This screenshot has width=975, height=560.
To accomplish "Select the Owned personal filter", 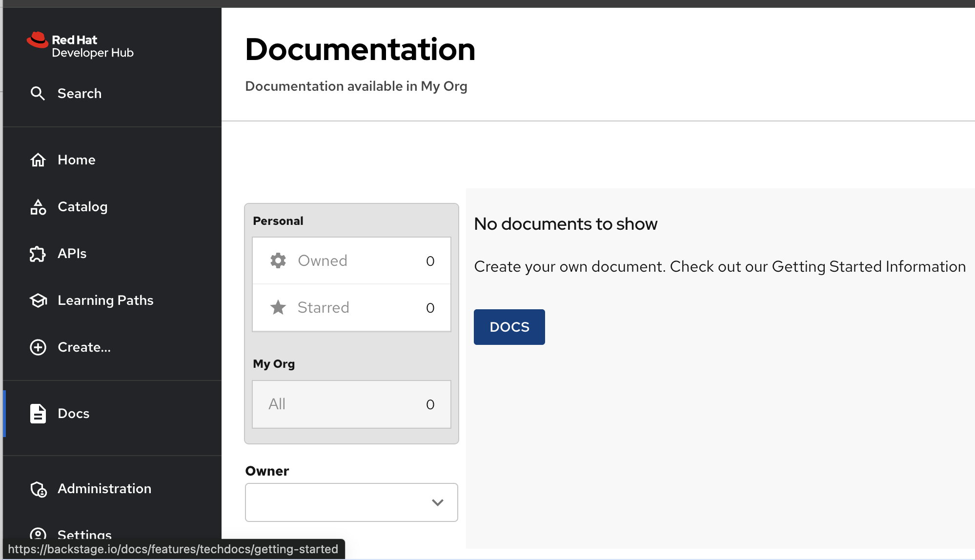I will pyautogui.click(x=351, y=260).
